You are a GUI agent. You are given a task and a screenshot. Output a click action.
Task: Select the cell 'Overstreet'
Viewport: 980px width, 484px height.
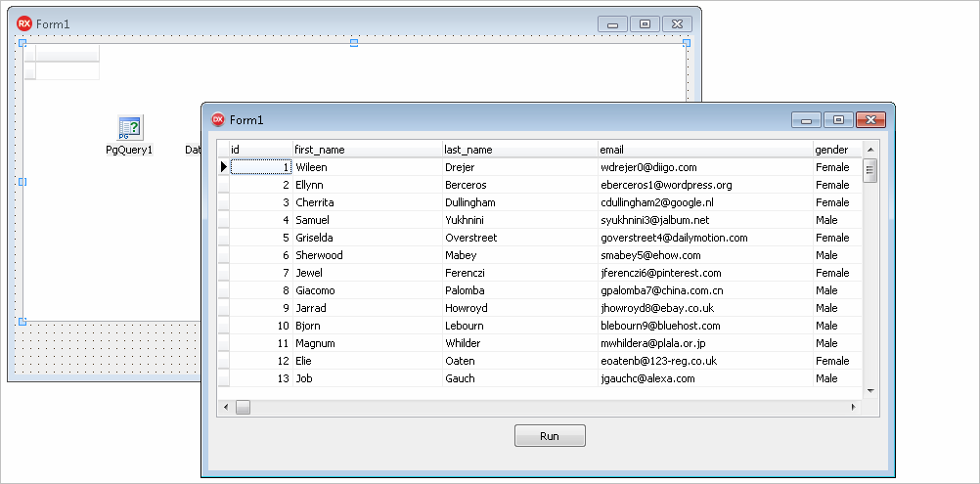point(520,238)
